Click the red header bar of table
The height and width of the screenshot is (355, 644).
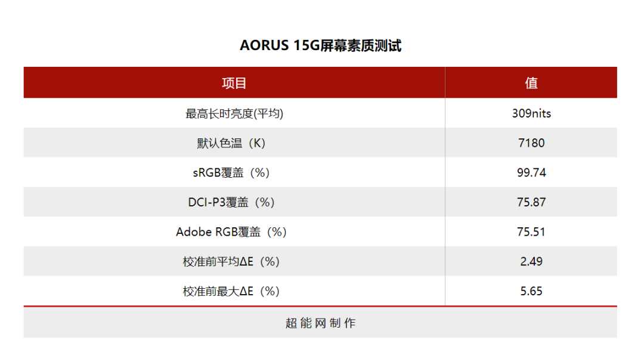pos(320,82)
